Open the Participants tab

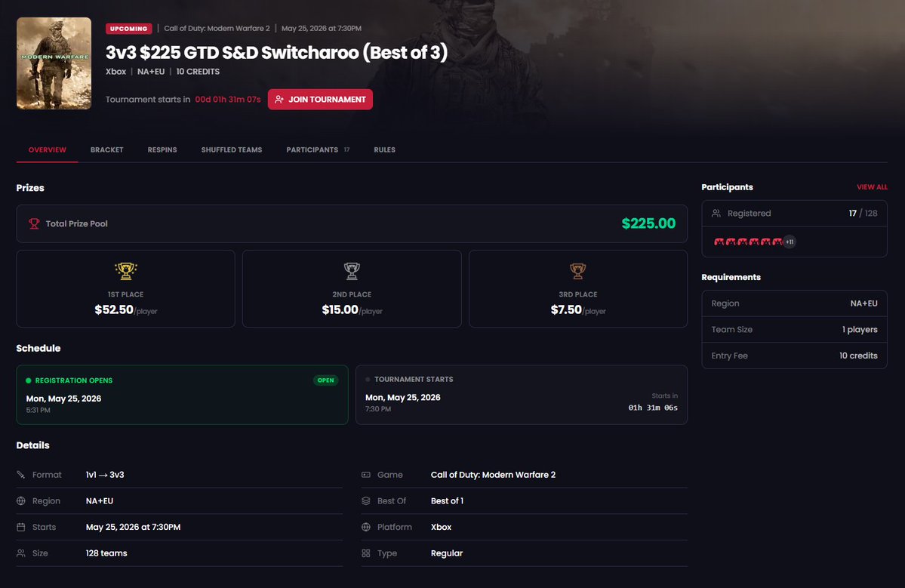(318, 149)
